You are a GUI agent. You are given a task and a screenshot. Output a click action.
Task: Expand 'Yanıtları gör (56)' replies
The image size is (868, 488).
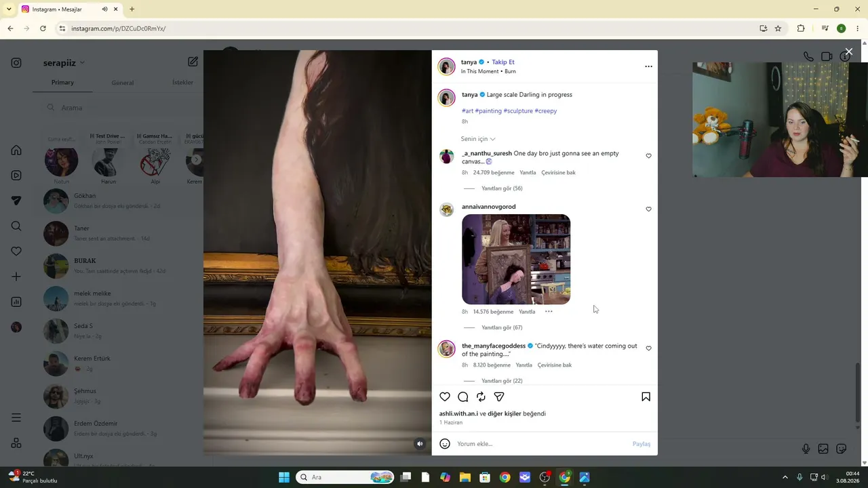click(502, 188)
